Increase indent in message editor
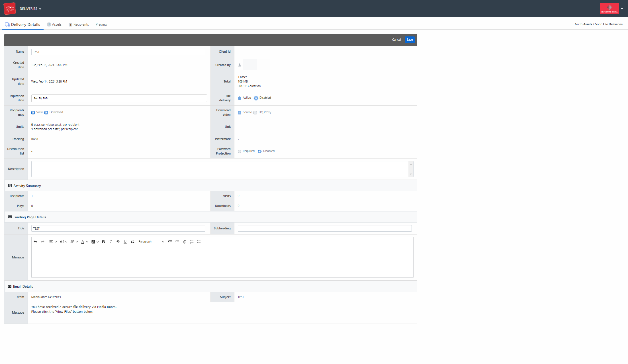The height and width of the screenshot is (364, 628). pyautogui.click(x=170, y=242)
